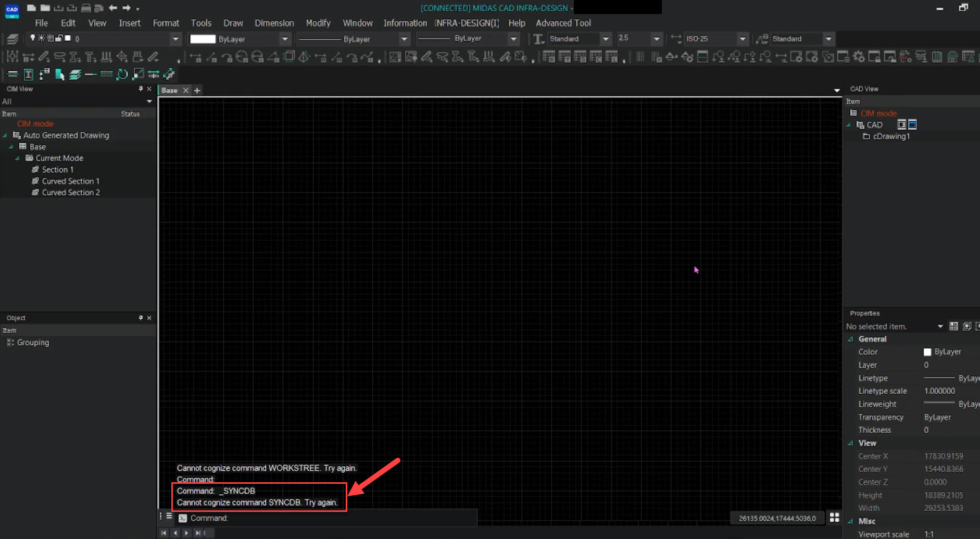The image size is (980, 539).
Task: Pin the Object panel
Action: (x=141, y=318)
